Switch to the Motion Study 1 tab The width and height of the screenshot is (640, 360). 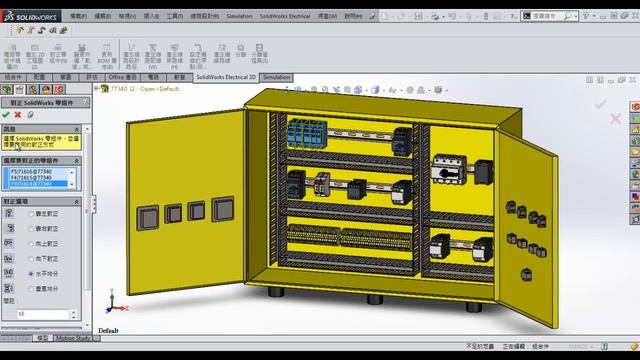coord(74,338)
